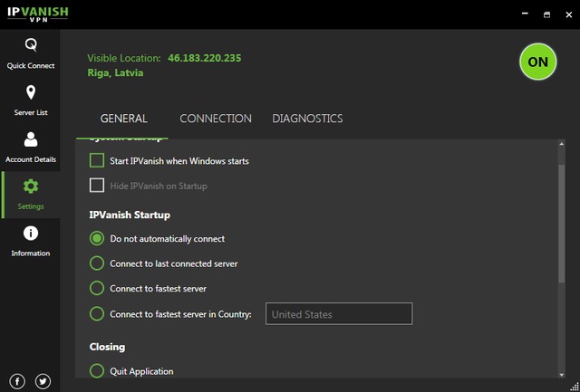Select Quit Application radio option
580x392 pixels.
click(97, 370)
